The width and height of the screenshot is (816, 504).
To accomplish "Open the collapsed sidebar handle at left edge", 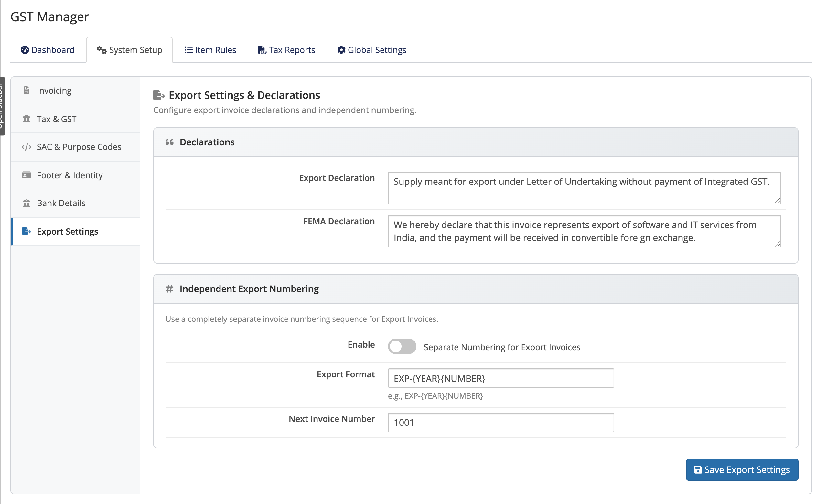I will tap(2, 106).
